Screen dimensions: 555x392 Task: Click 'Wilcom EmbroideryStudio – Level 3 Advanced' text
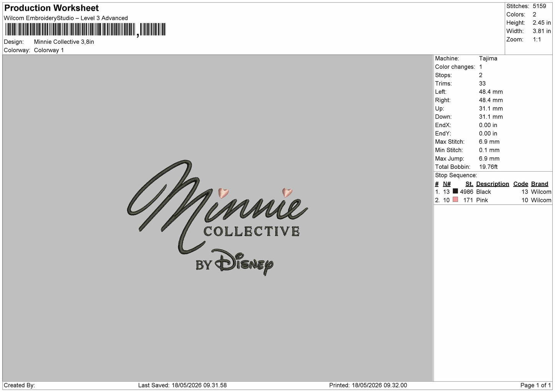tap(66, 18)
